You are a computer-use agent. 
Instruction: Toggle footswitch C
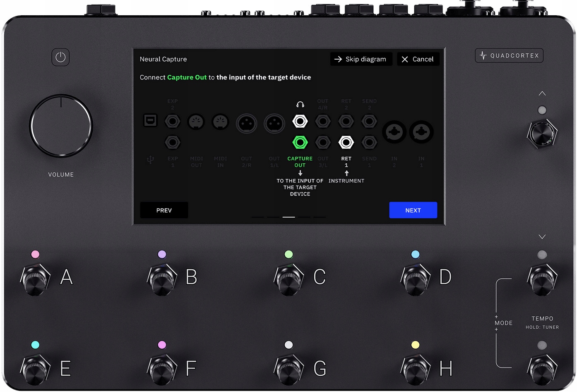tap(289, 280)
